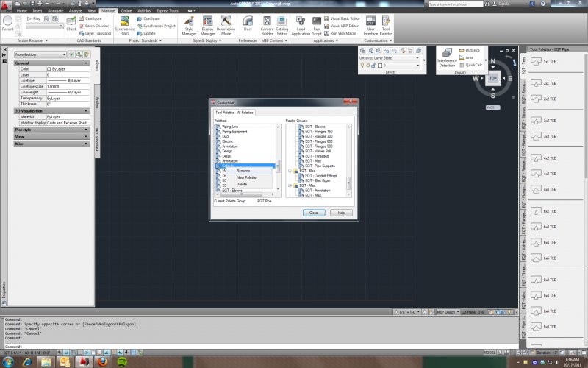Click Run VBA Macro

(x=340, y=33)
